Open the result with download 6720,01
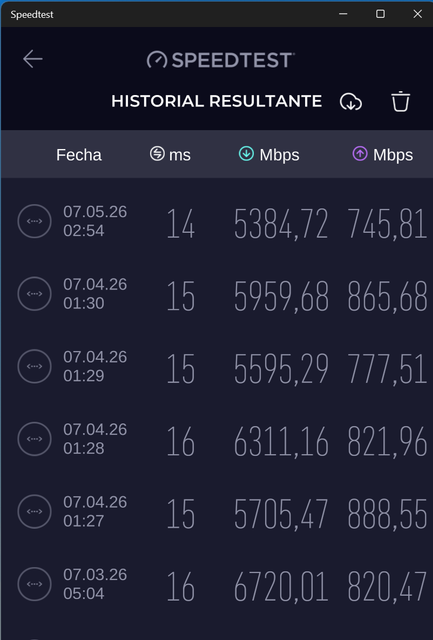The image size is (433, 640). click(216, 584)
